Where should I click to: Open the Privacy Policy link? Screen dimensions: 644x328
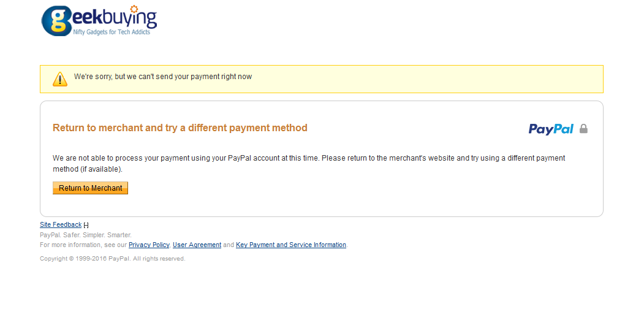click(x=149, y=245)
